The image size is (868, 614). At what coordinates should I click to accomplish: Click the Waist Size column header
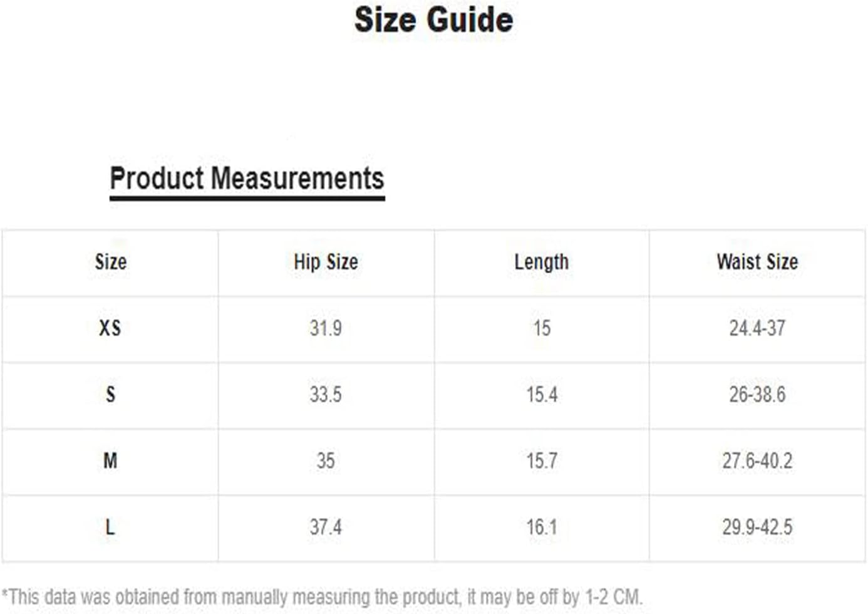(757, 262)
